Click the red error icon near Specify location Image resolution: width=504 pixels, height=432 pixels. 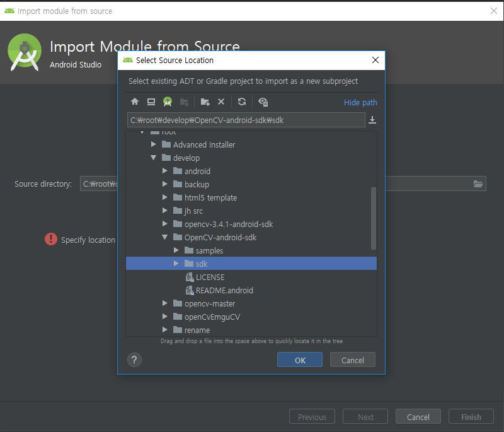point(51,239)
